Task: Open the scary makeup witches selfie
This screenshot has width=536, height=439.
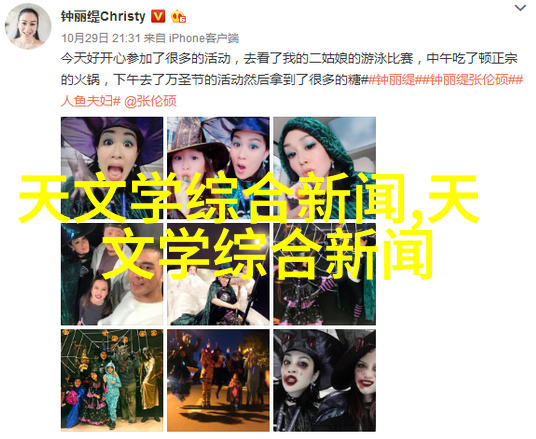Action: (324, 380)
